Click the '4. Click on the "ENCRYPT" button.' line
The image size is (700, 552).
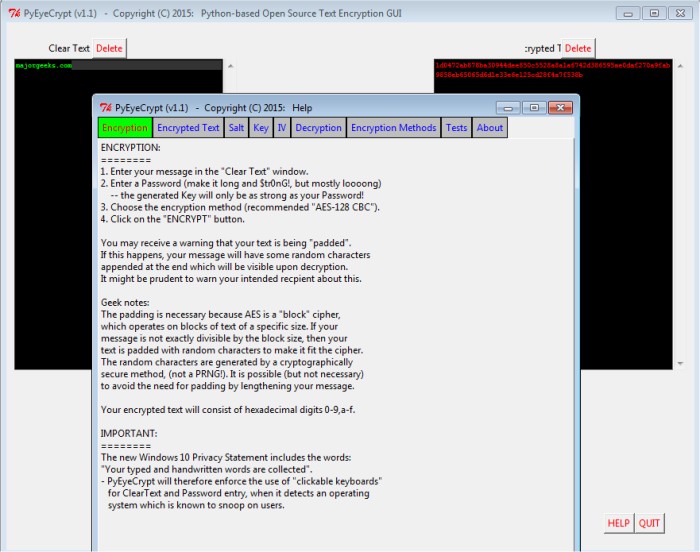(172, 219)
